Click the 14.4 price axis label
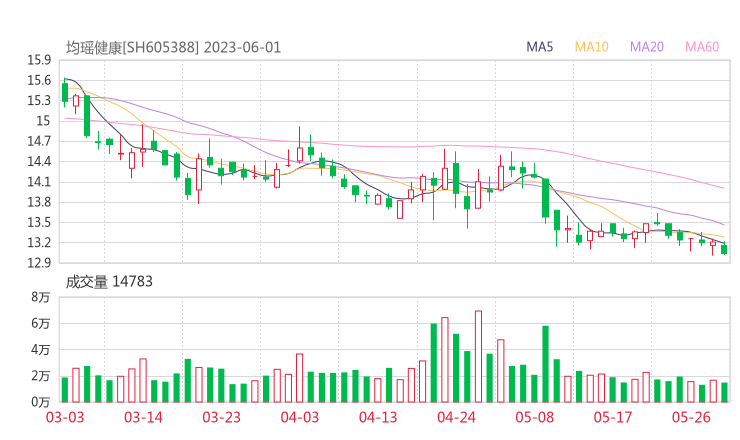The image size is (740, 440). pyautogui.click(x=39, y=162)
